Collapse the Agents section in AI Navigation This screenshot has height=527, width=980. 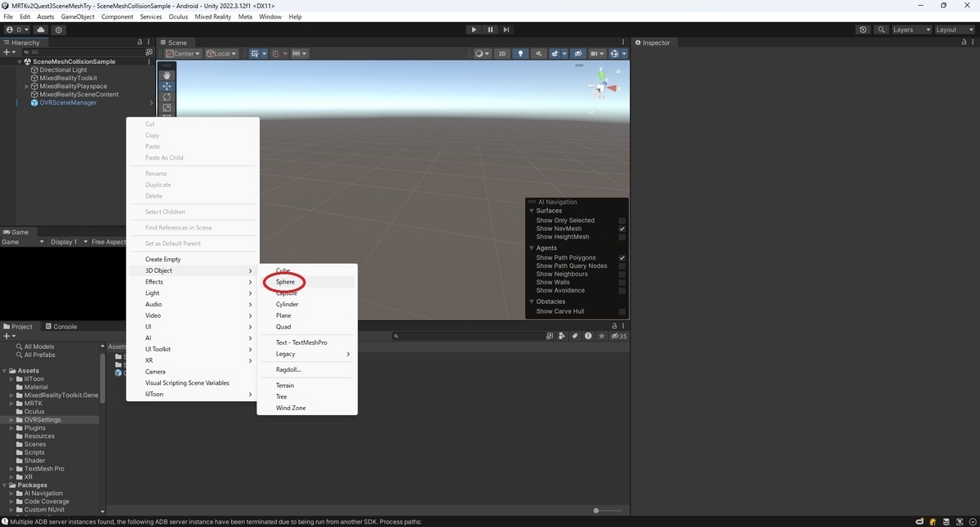point(532,248)
